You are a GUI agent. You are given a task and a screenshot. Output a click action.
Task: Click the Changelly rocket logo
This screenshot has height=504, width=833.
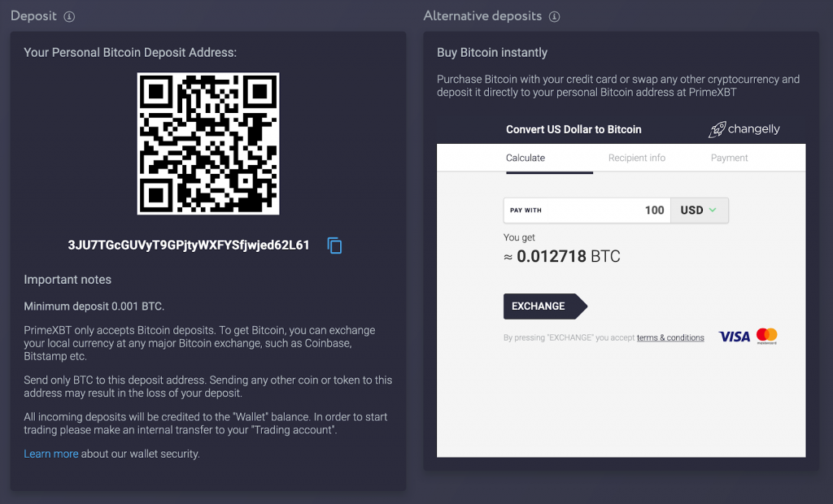717,129
